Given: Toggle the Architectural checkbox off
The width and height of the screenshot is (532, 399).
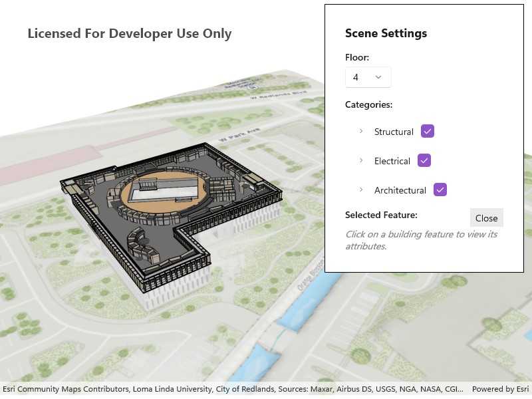Looking at the screenshot, I should [440, 190].
